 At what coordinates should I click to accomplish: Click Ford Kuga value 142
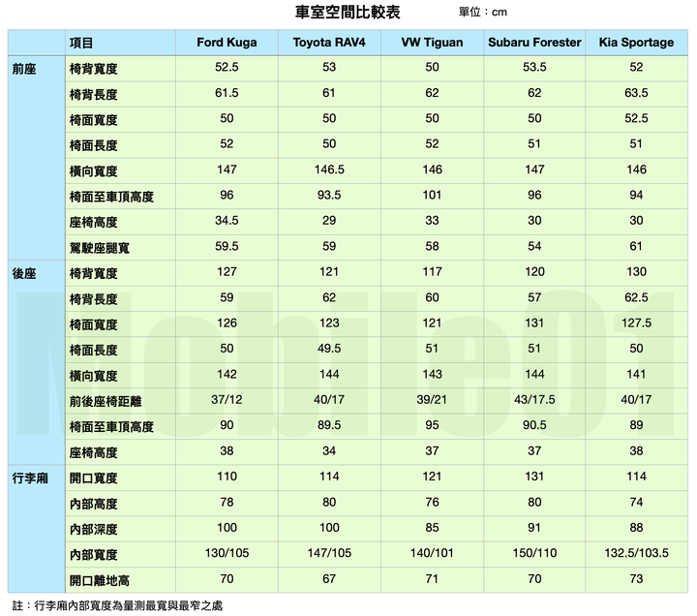[x=227, y=374]
